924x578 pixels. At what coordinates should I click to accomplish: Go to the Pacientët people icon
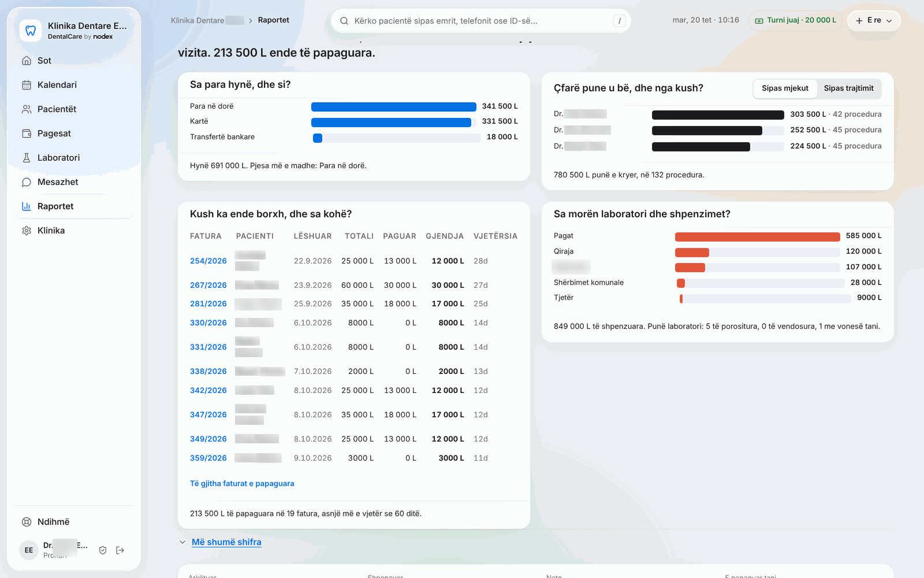[x=27, y=109]
